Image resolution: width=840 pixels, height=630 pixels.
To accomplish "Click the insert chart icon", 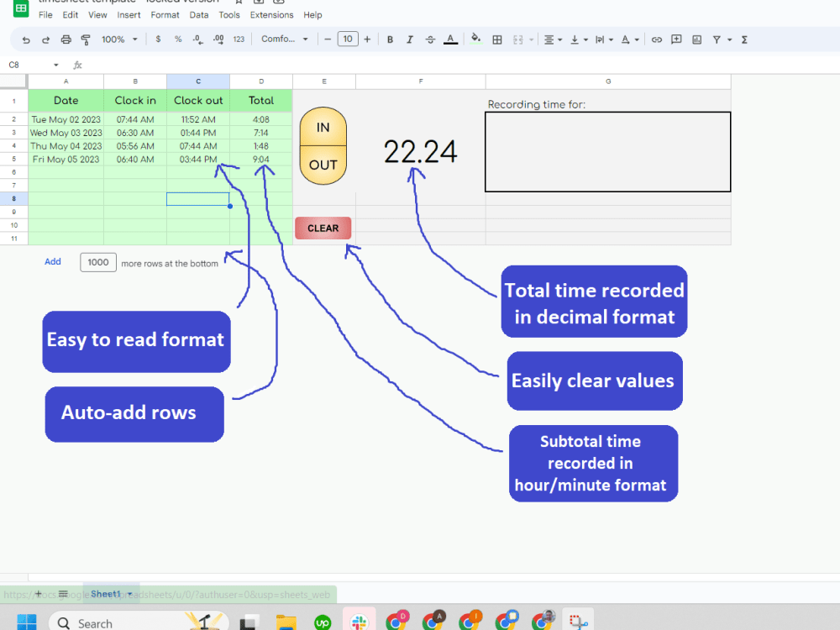I will [x=697, y=39].
